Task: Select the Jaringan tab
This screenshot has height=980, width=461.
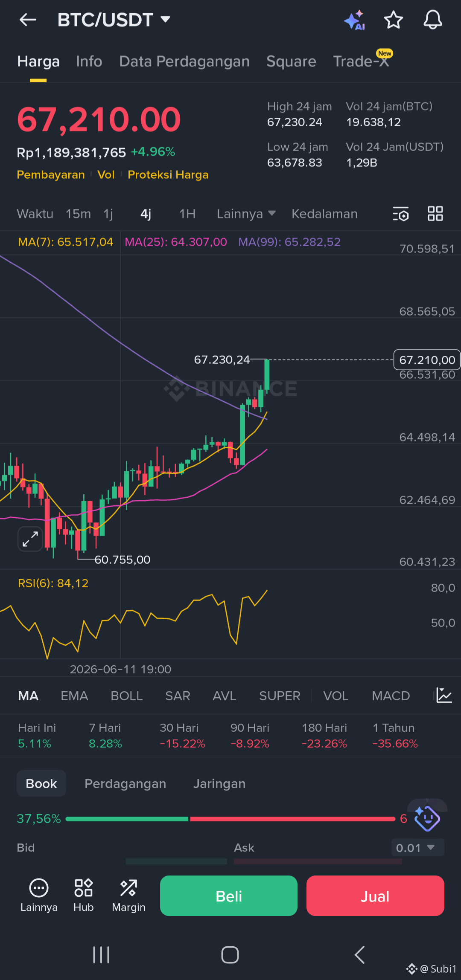Action: 219,783
